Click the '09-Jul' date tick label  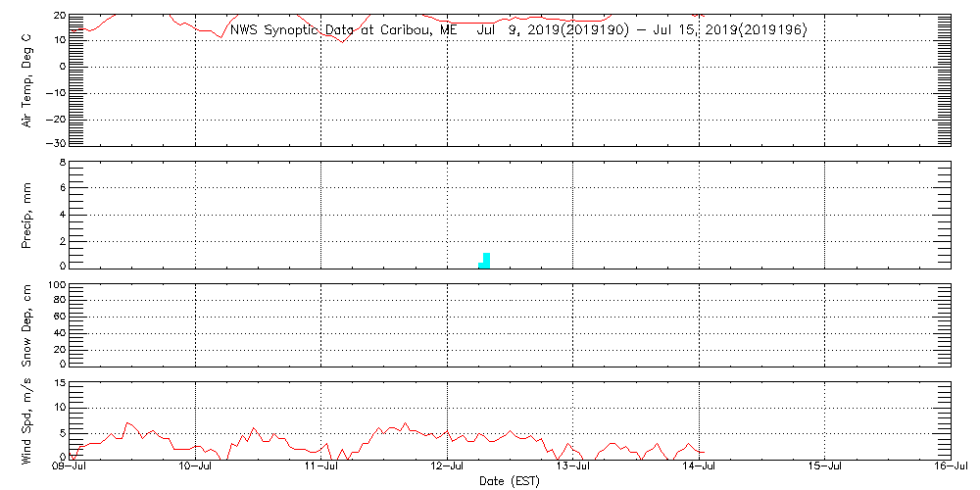click(x=70, y=466)
